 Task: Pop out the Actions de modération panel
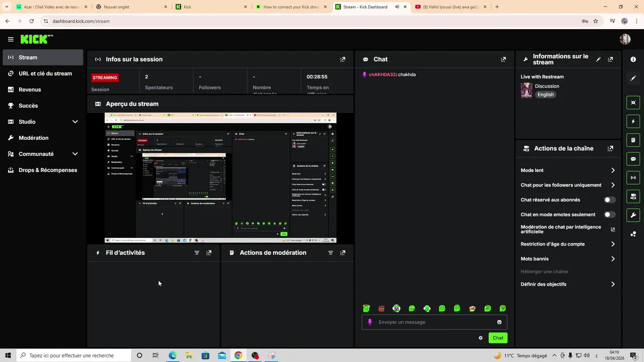(x=343, y=253)
